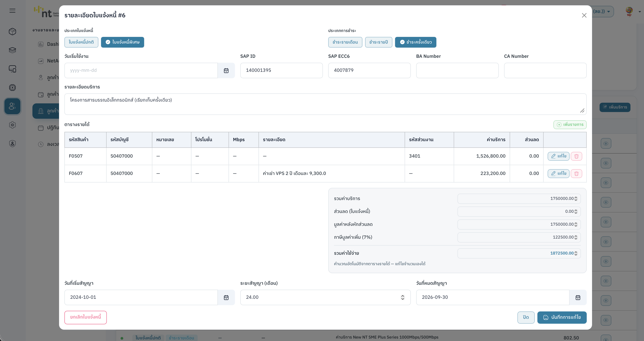
Task: Open the ลงเวลา item in background menu
Action: pyautogui.click(x=48, y=144)
